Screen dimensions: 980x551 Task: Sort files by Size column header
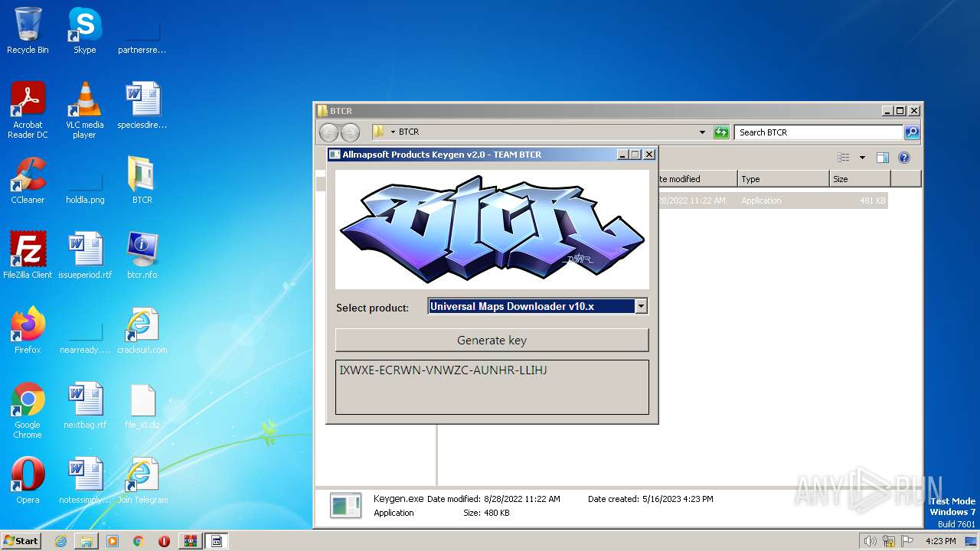coord(860,179)
